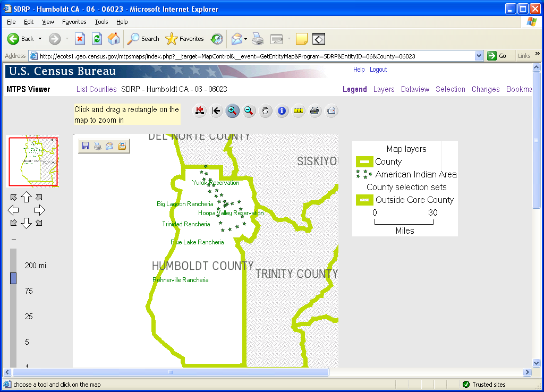Click the browser Search button

pos(143,39)
